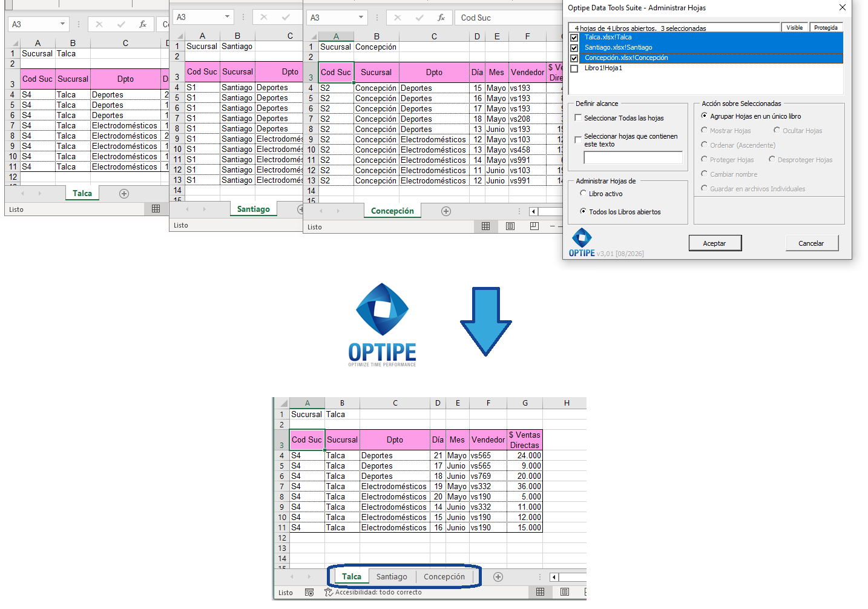Image resolution: width=868 pixels, height=609 pixels.
Task: Click the sheet name filter text field
Action: pyautogui.click(x=633, y=157)
